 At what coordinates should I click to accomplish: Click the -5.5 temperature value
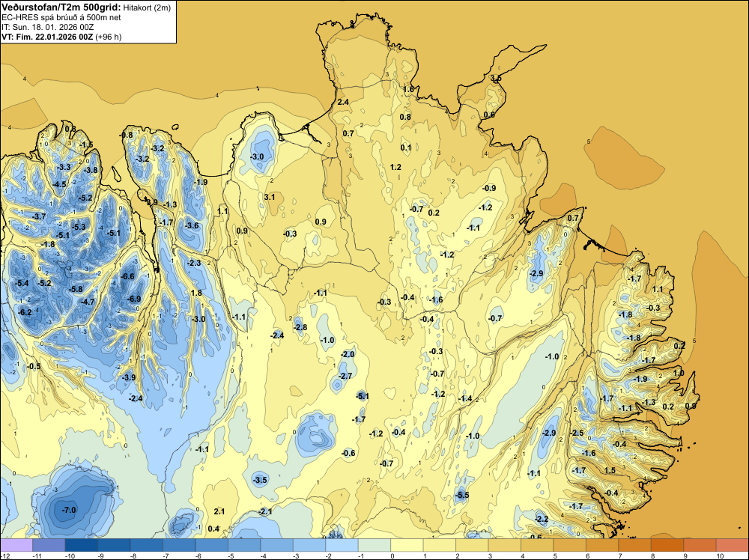pos(462,495)
